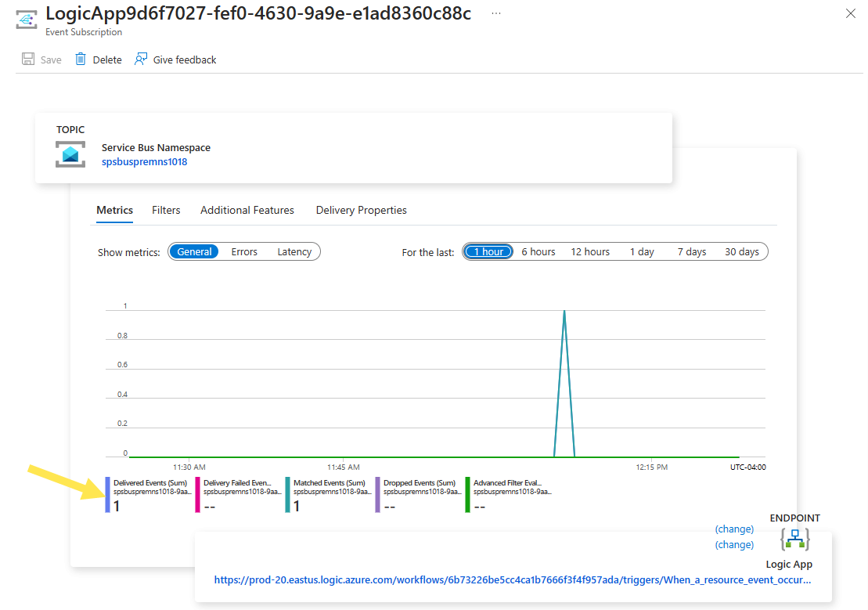Choose the 6 hours time range
The width and height of the screenshot is (868, 610).
[538, 251]
